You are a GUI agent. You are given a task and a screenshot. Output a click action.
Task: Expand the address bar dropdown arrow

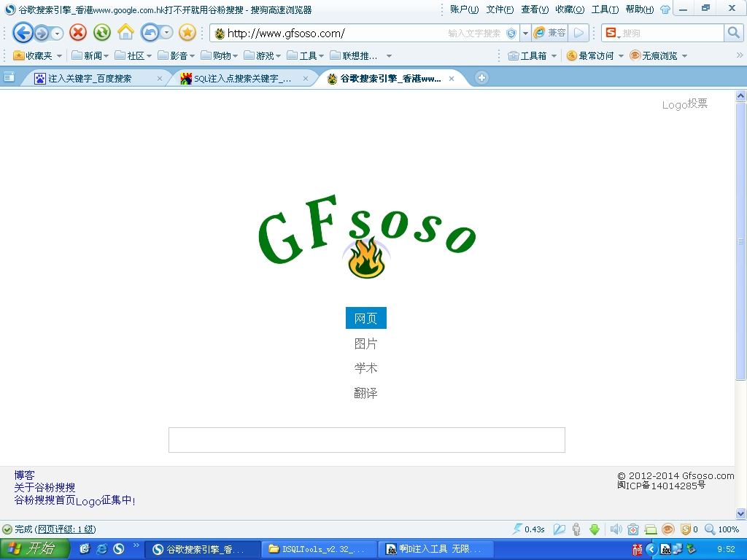525,34
